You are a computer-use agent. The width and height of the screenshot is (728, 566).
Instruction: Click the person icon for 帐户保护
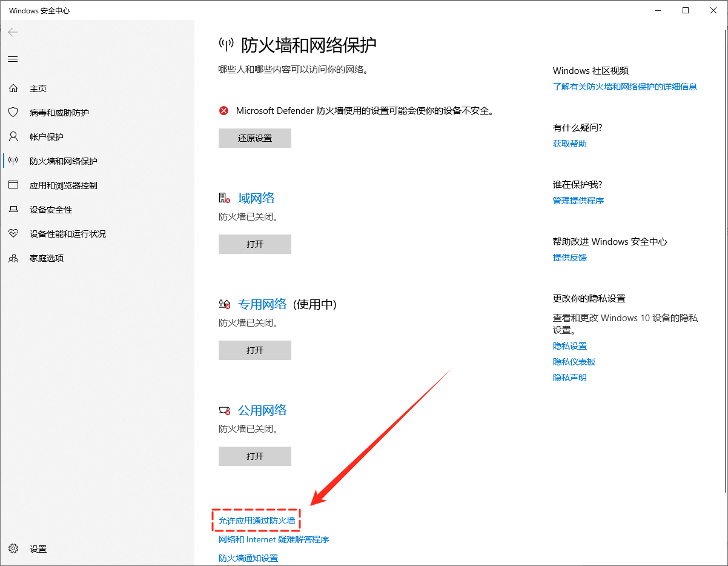[13, 137]
